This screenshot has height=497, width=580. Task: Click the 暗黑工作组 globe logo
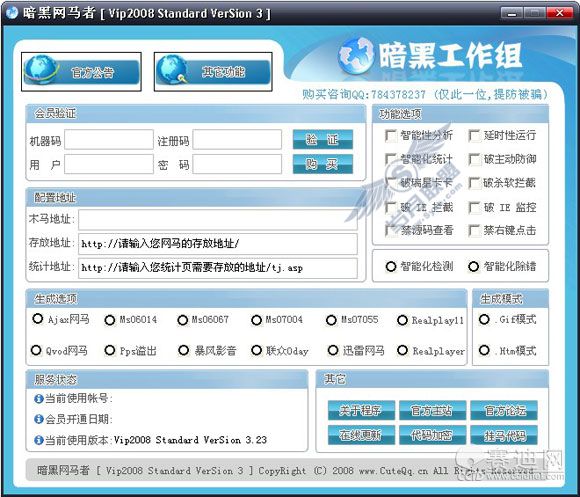(x=356, y=55)
